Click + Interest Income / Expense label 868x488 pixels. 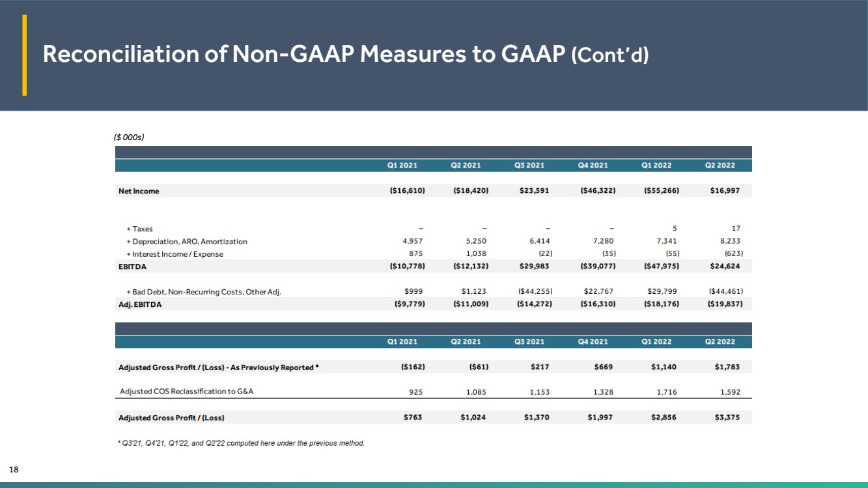[175, 254]
